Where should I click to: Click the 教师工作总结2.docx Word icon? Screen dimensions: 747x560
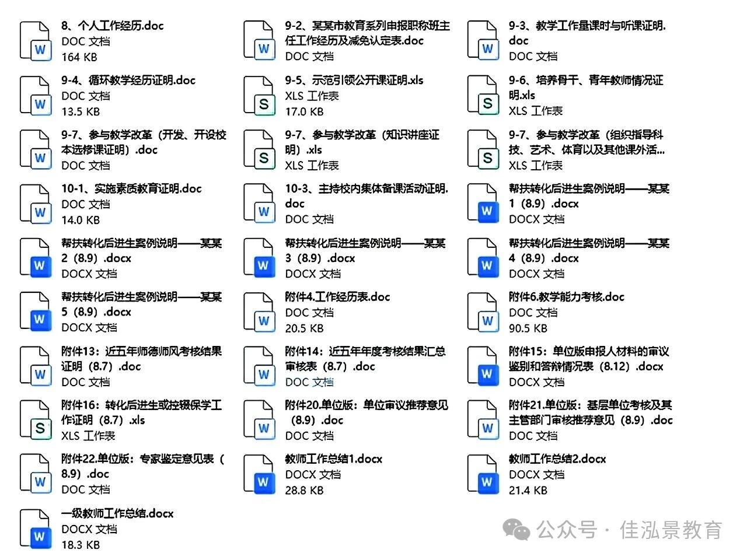(483, 474)
